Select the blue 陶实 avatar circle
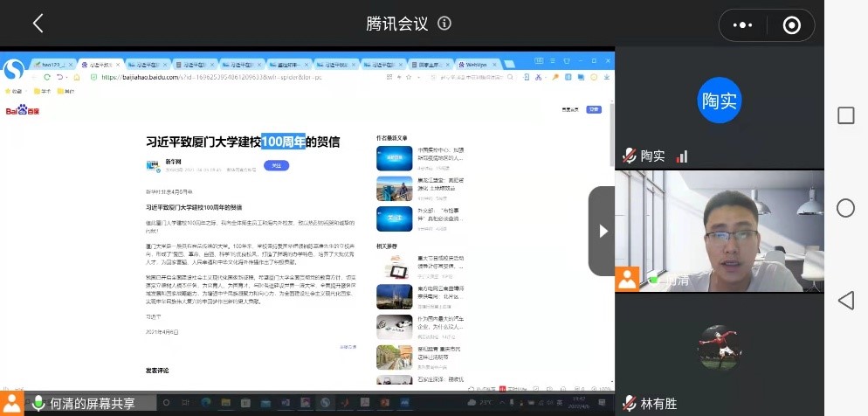Image resolution: width=868 pixels, height=416 pixels. click(x=719, y=101)
